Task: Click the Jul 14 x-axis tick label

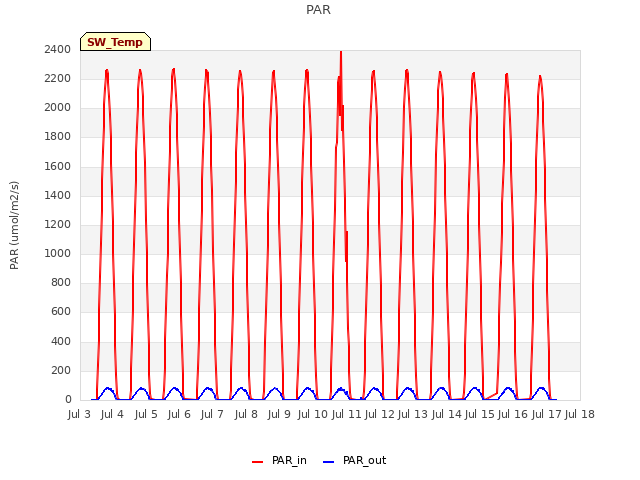Action: click(x=446, y=414)
